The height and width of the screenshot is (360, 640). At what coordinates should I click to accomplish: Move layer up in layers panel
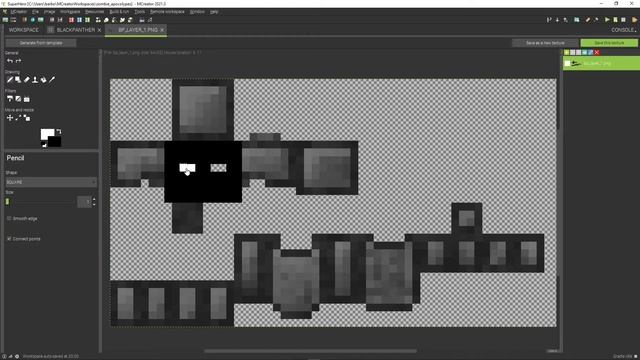573,52
